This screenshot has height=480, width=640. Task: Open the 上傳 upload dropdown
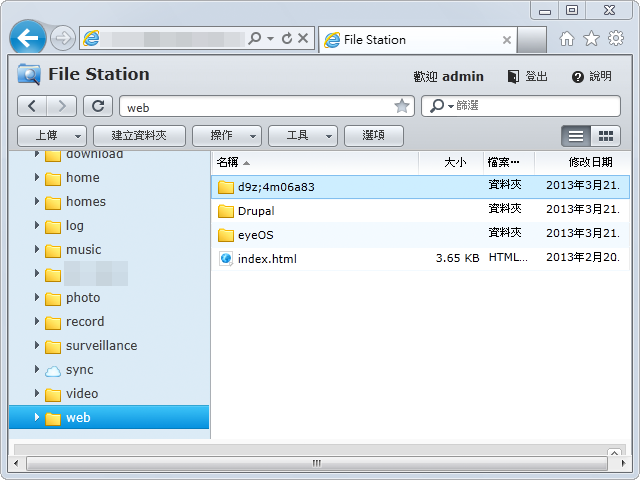52,136
